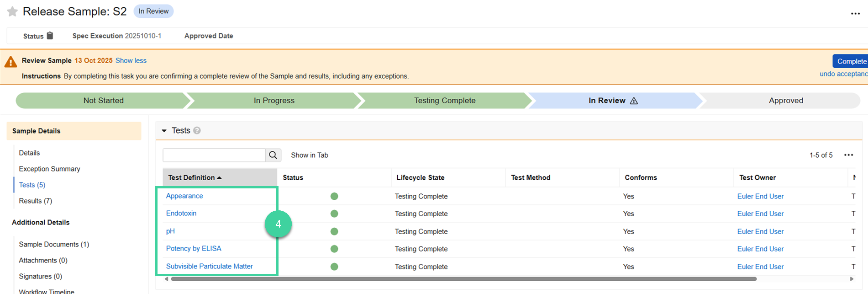Click the Status clipboard icon
Screen dimensions: 868x294
50,36
